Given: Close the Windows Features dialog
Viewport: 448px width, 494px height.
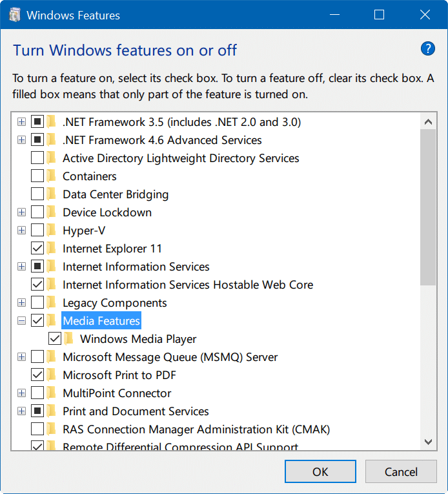Looking at the screenshot, I should point(425,14).
